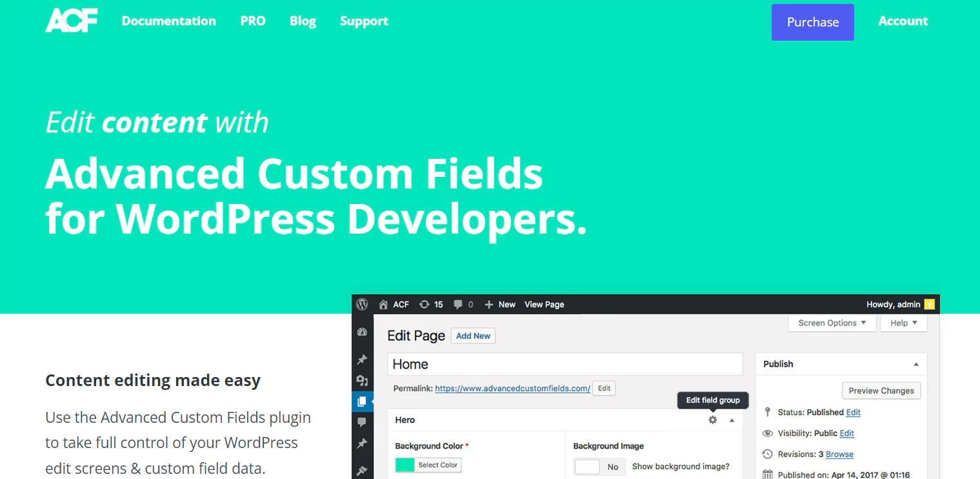Click the eye icon beside Visibility: Public
This screenshot has width=980, height=479.
(768, 433)
